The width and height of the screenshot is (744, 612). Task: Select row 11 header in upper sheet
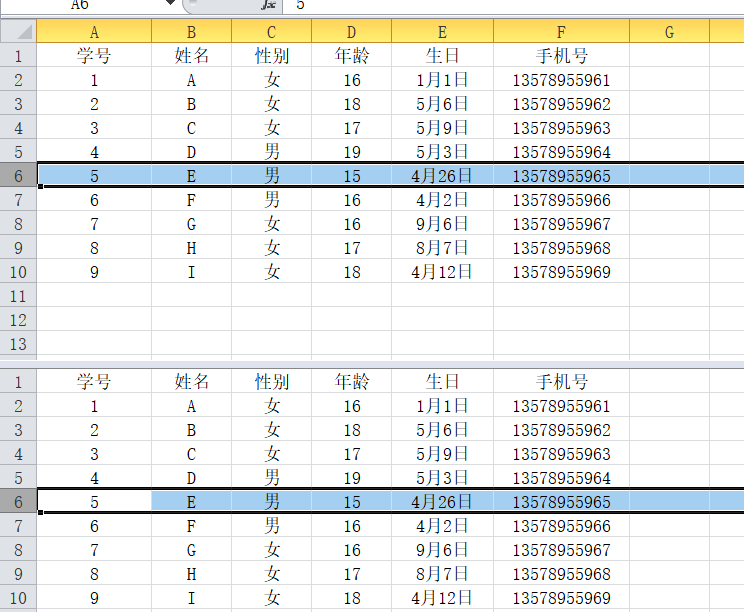[18, 296]
